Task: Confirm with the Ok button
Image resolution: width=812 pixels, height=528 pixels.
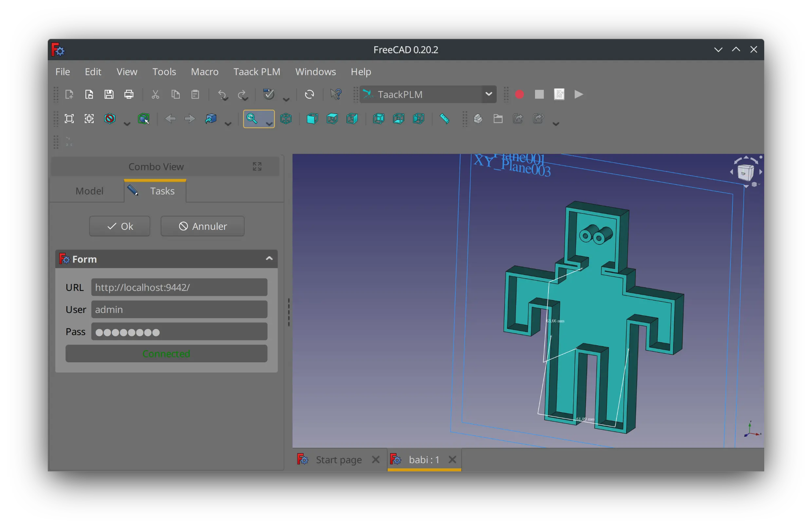Action: (x=120, y=226)
